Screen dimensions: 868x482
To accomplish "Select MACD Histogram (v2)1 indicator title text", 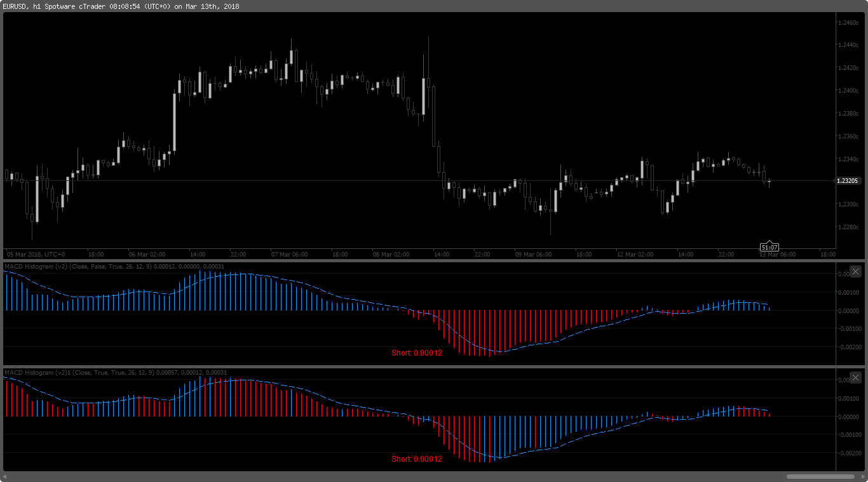I will pyautogui.click(x=116, y=372).
